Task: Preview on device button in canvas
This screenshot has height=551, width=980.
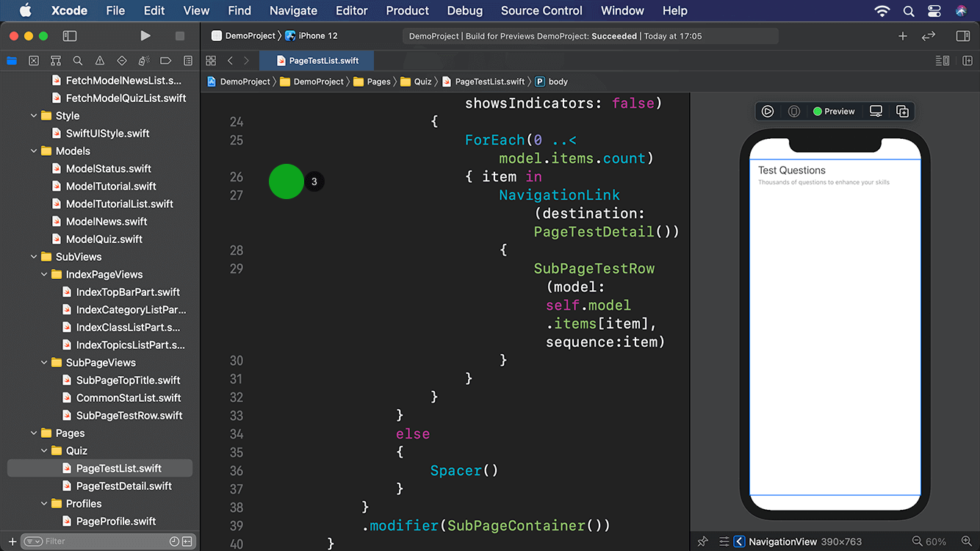Action: pyautogui.click(x=794, y=112)
